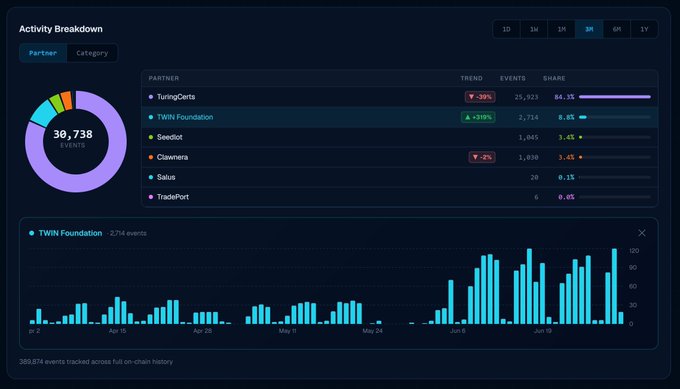Switch to the Partner view tab

click(43, 53)
